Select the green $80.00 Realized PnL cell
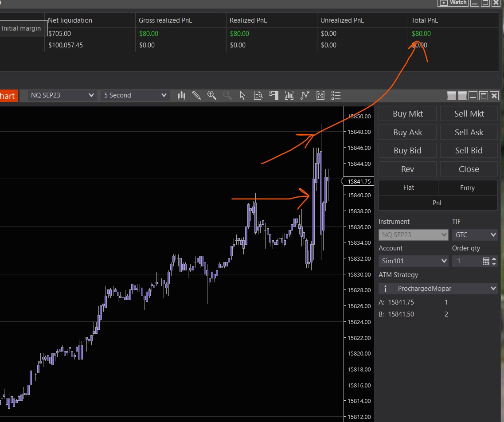This screenshot has width=504, height=422. pyautogui.click(x=239, y=33)
